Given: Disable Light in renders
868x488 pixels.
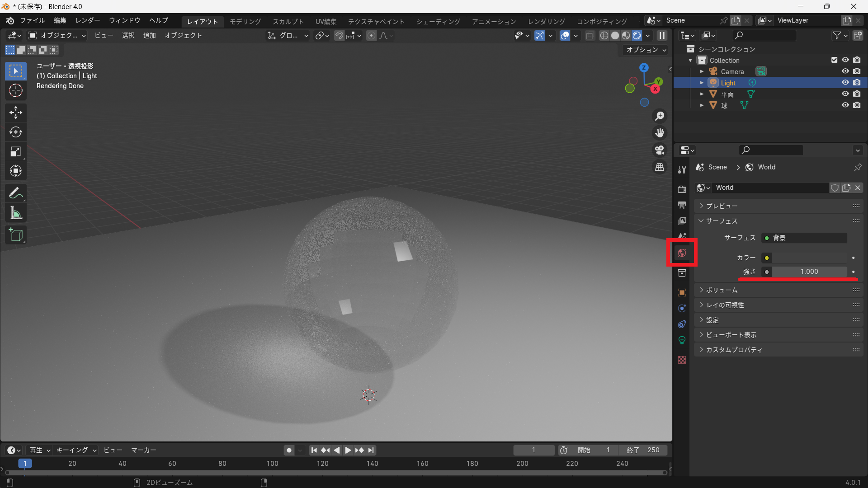Looking at the screenshot, I should (857, 83).
